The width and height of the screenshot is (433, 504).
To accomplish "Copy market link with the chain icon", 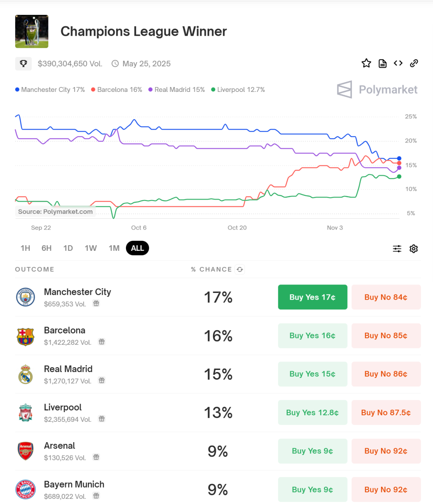I will [414, 63].
